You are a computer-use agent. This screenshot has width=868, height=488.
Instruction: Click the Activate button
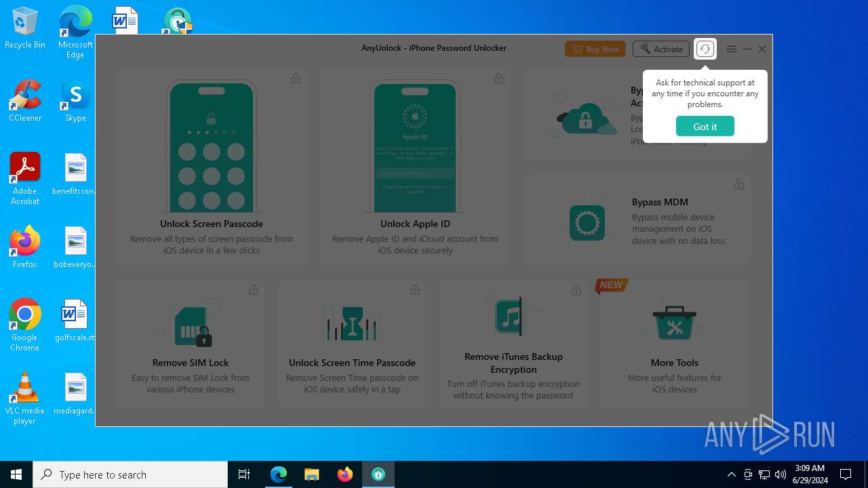click(x=661, y=49)
